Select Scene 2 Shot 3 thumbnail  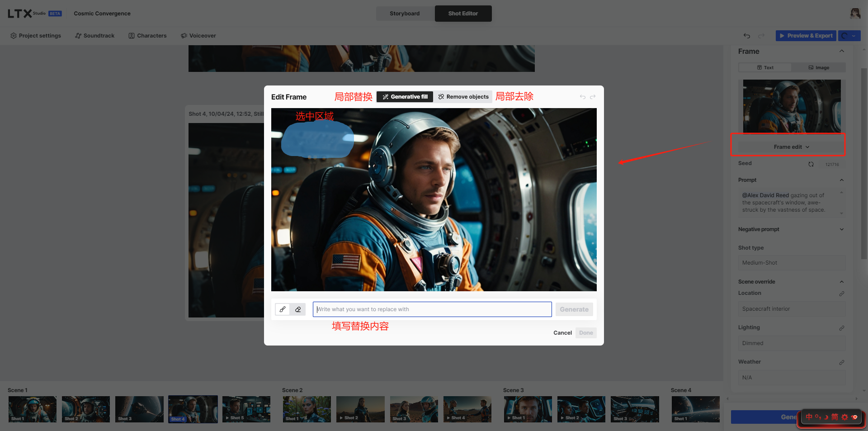[x=414, y=409]
